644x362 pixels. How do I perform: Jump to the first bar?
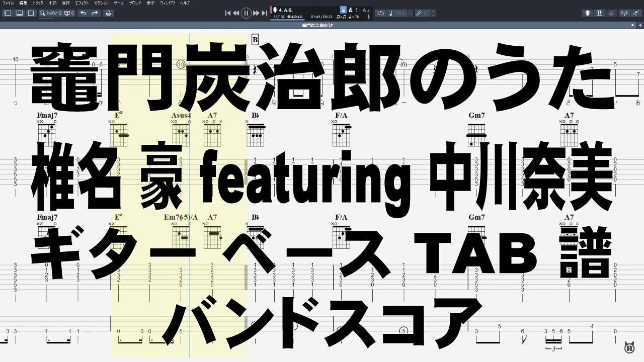[228, 13]
